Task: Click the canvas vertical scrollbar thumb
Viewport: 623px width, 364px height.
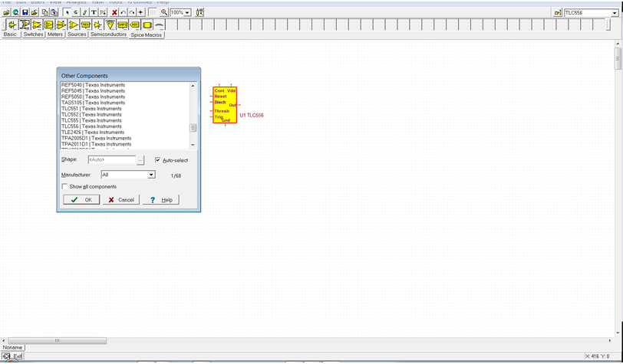Action: tap(618, 59)
